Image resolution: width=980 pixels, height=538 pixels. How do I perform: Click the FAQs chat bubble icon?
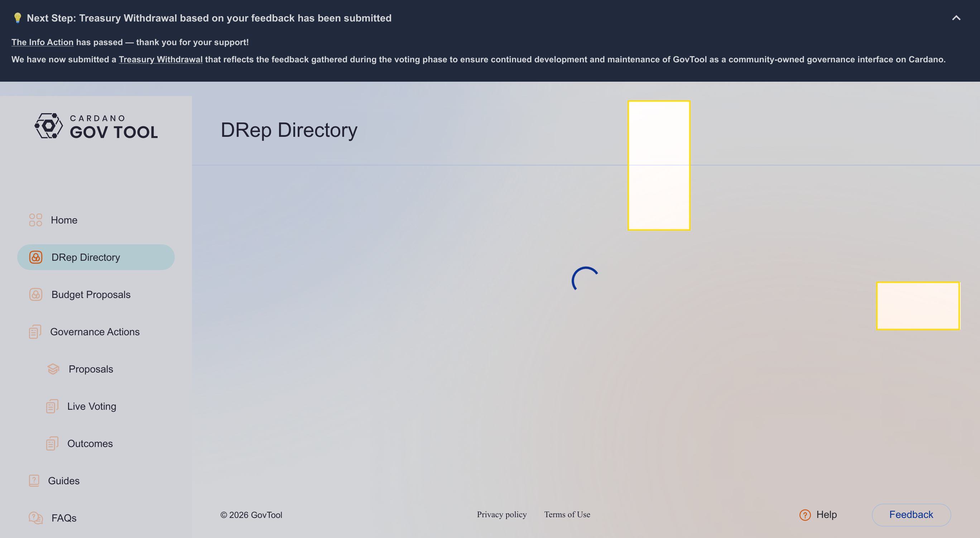coord(36,518)
